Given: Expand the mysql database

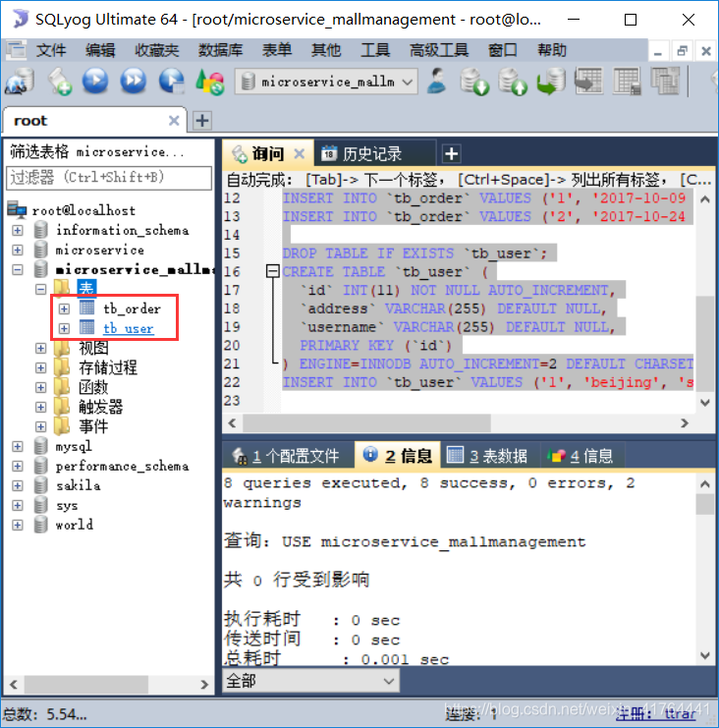Looking at the screenshot, I should tap(18, 446).
